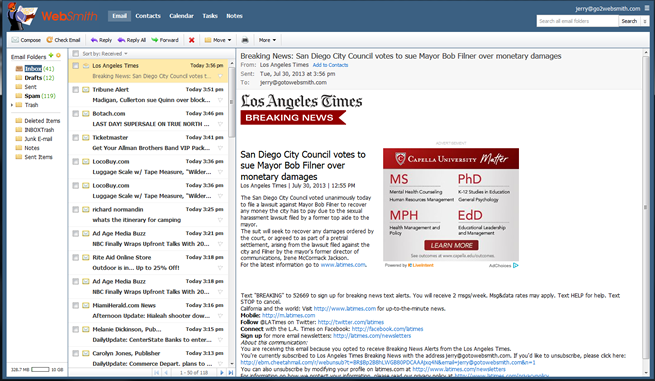The width and height of the screenshot is (655, 381).
Task: Click the red X delete icon
Action: click(192, 40)
